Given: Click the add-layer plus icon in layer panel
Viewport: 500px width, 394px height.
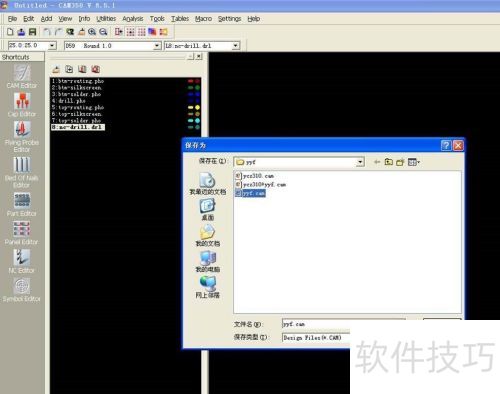Looking at the screenshot, I should (69, 69).
